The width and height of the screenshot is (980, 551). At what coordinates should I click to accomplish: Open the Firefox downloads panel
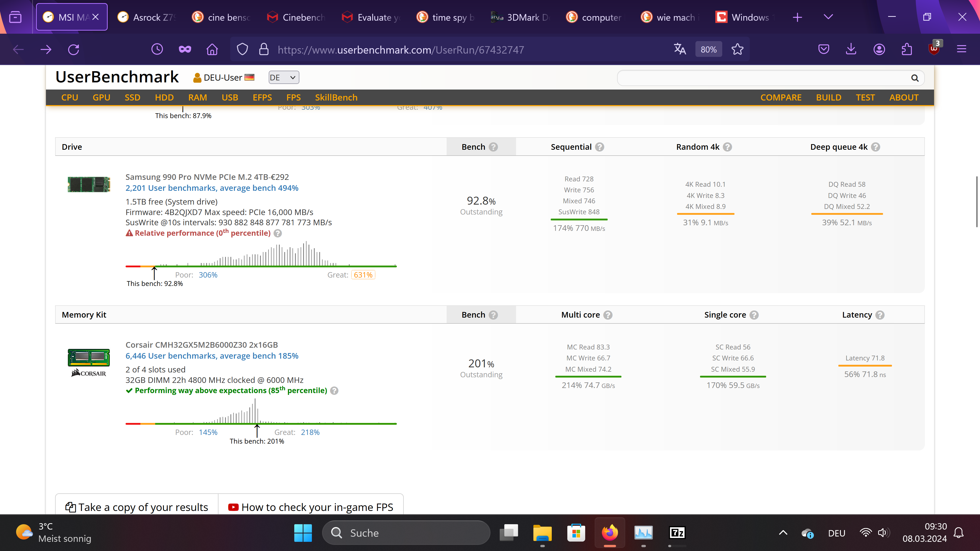coord(851,49)
